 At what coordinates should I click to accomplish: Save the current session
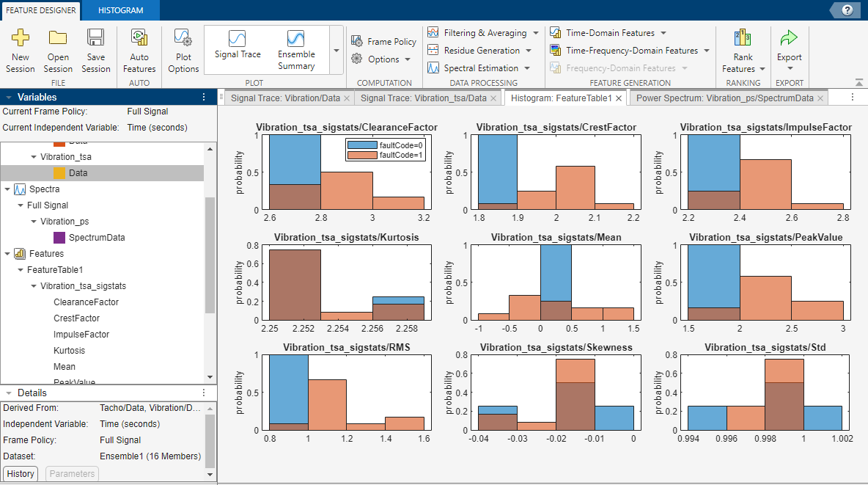pyautogui.click(x=95, y=49)
